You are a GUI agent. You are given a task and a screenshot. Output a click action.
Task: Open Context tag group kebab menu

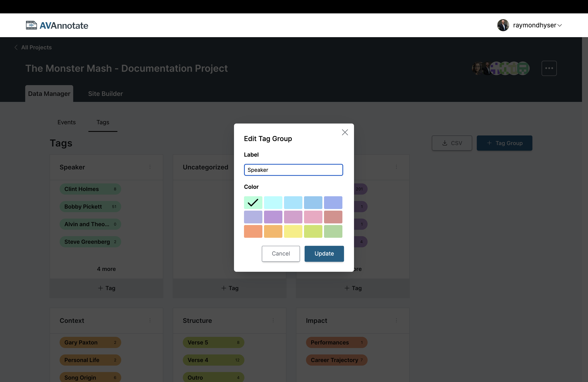click(150, 320)
